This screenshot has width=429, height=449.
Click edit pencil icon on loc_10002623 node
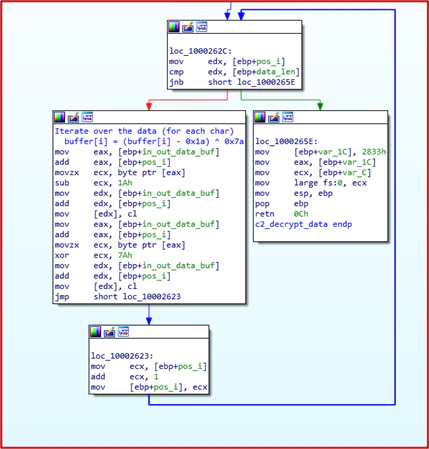pos(109,332)
